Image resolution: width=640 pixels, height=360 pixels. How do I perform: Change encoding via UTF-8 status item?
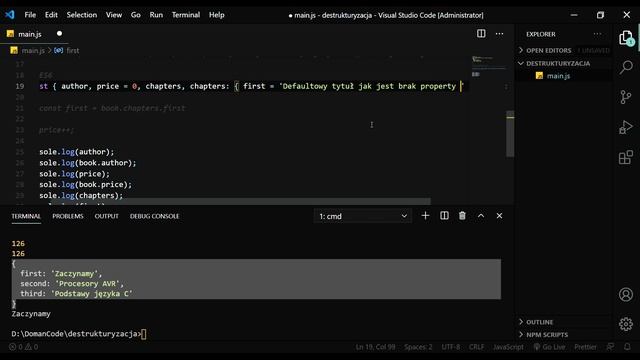(x=451, y=347)
